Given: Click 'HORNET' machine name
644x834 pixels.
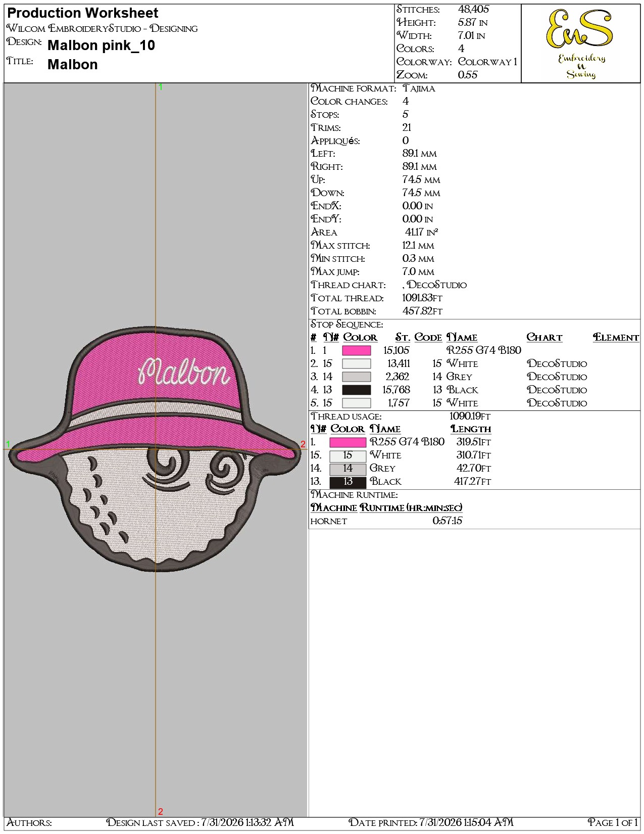Looking at the screenshot, I should click(x=329, y=521).
